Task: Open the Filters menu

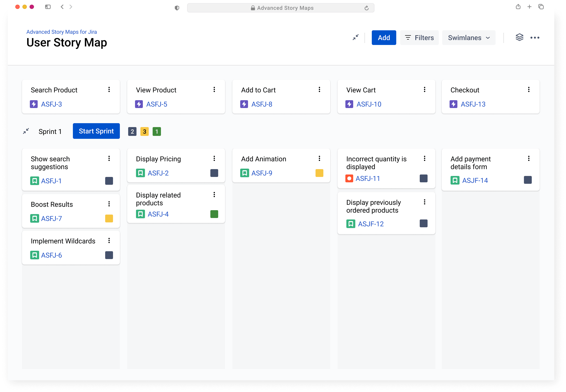Action: pos(419,38)
